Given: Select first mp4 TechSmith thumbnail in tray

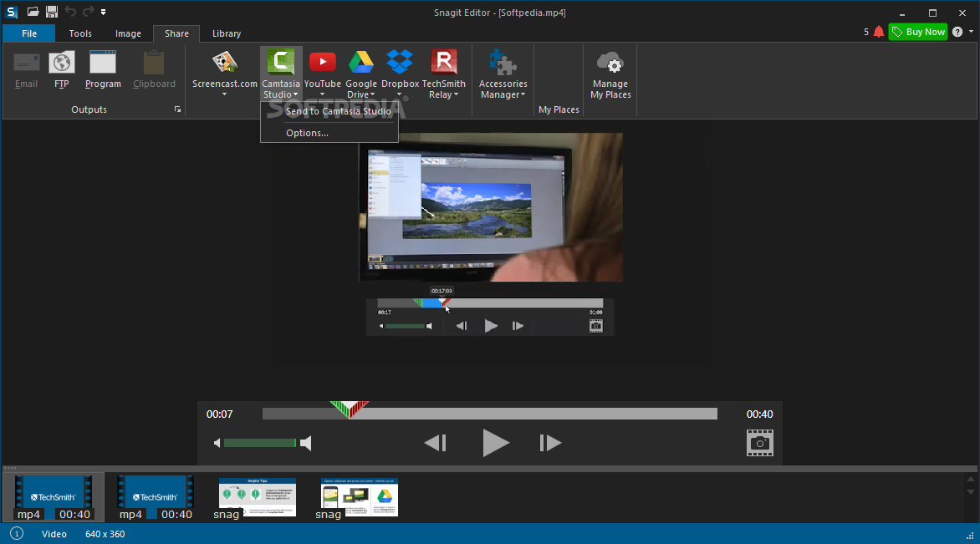Looking at the screenshot, I should coord(54,498).
